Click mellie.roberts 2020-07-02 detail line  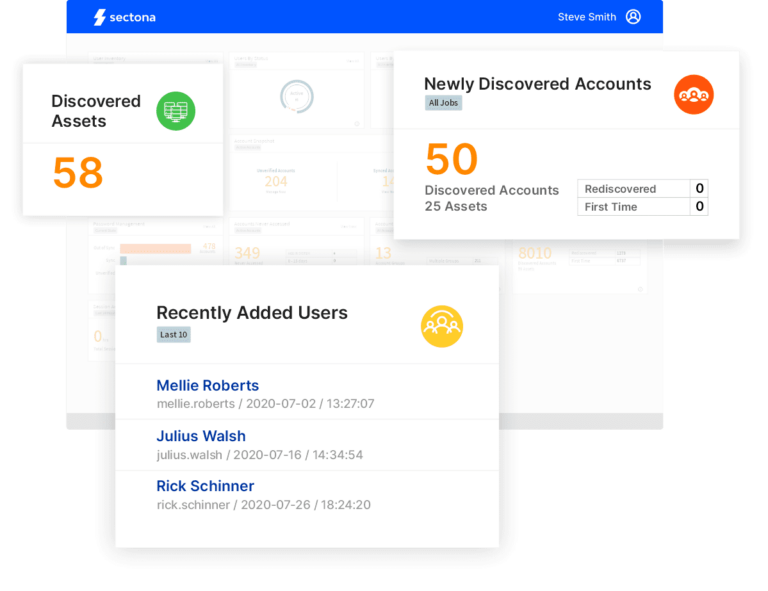tap(265, 404)
